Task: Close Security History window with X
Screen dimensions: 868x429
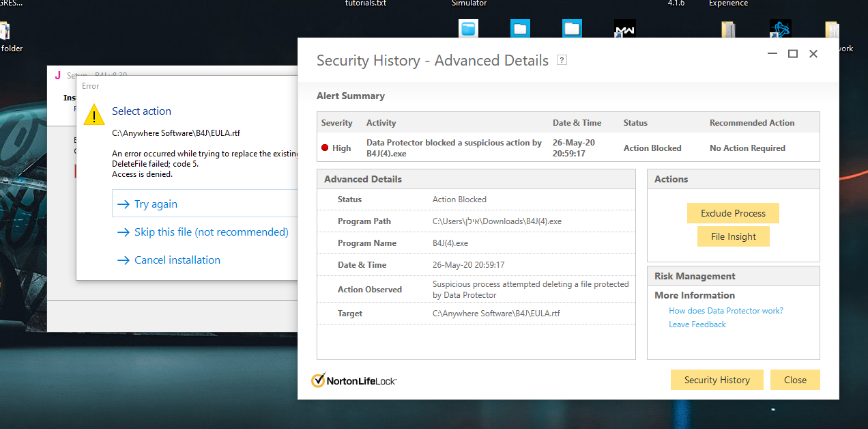Action: click(813, 53)
